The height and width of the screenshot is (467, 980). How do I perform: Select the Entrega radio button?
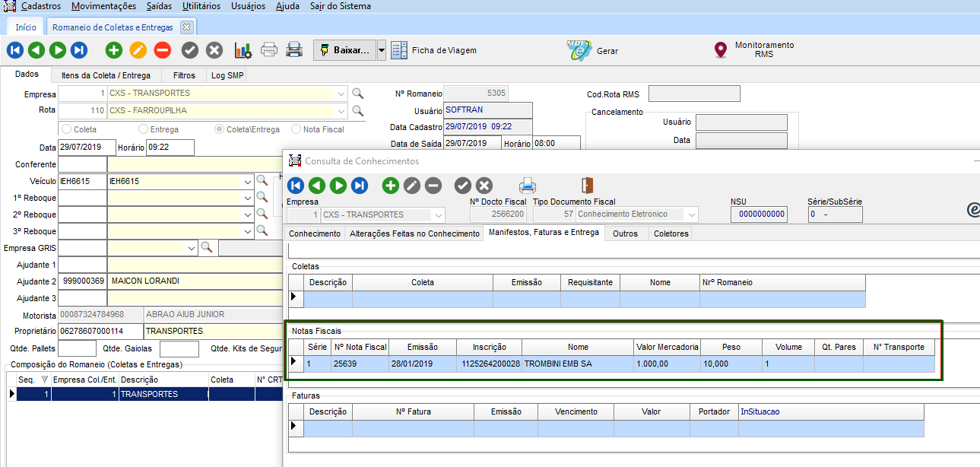tap(144, 129)
